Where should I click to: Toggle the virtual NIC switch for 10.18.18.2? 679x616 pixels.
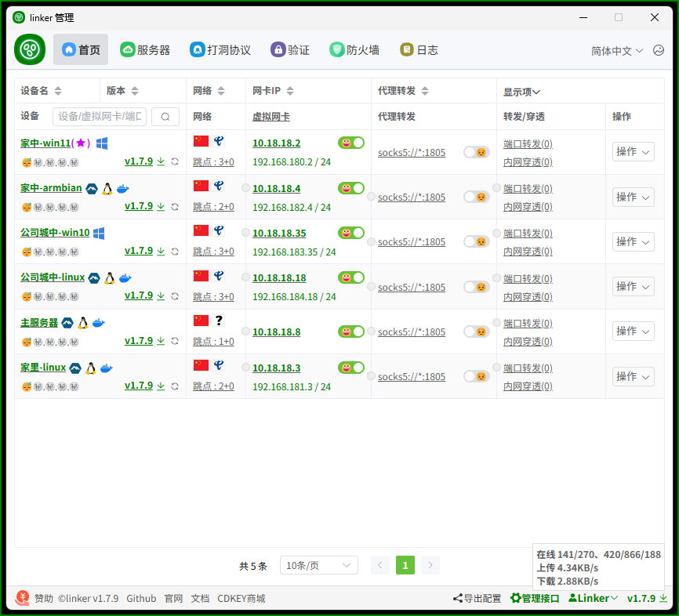[x=351, y=143]
